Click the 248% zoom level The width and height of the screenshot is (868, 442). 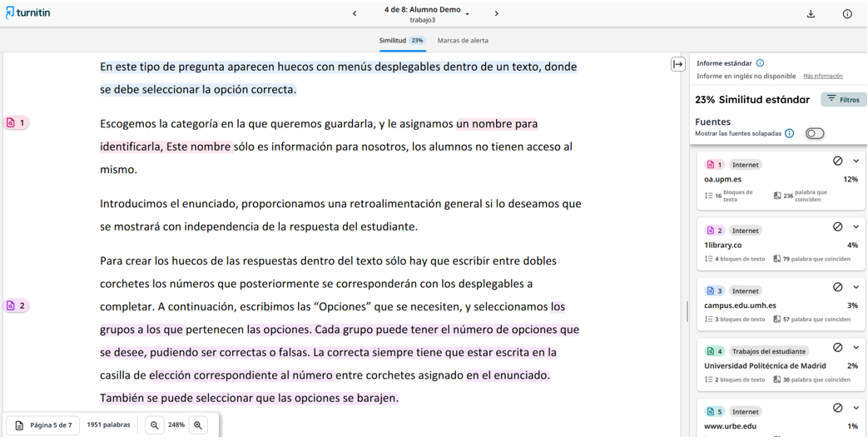(x=176, y=425)
